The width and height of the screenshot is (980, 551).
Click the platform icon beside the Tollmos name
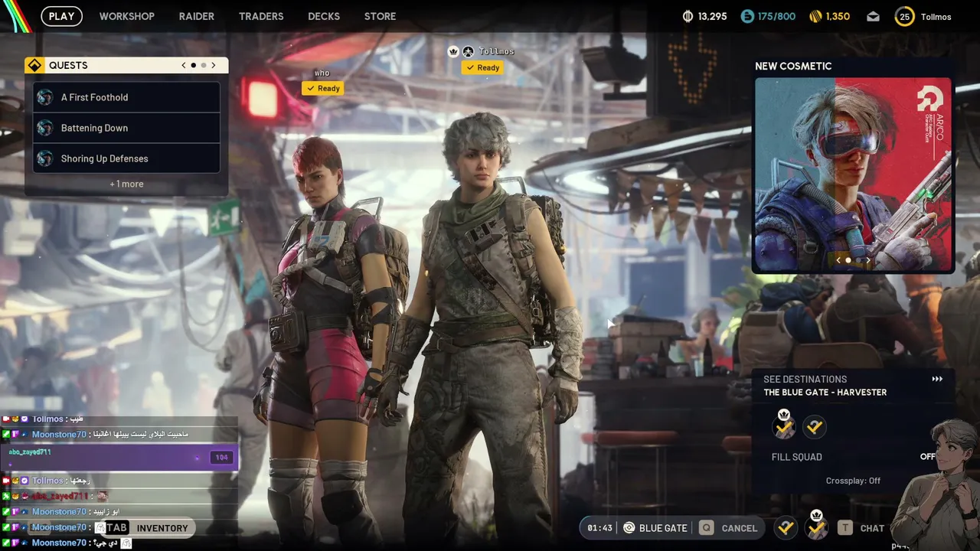[x=468, y=51]
